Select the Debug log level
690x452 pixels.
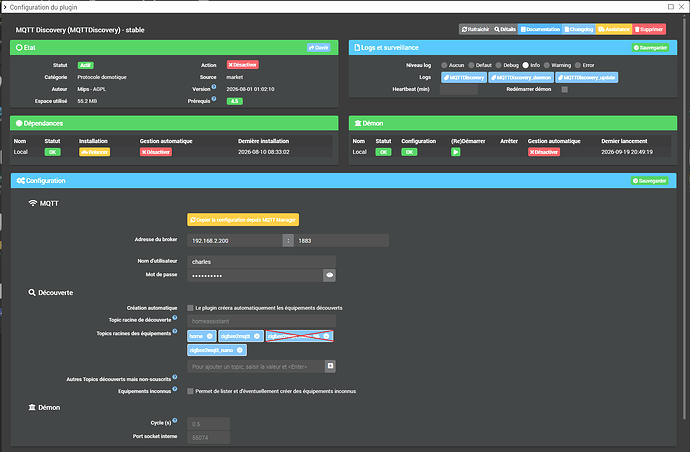[499, 65]
